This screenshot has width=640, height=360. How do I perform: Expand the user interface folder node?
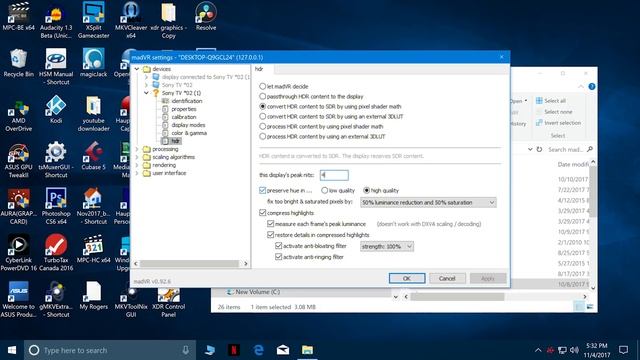(x=137, y=173)
